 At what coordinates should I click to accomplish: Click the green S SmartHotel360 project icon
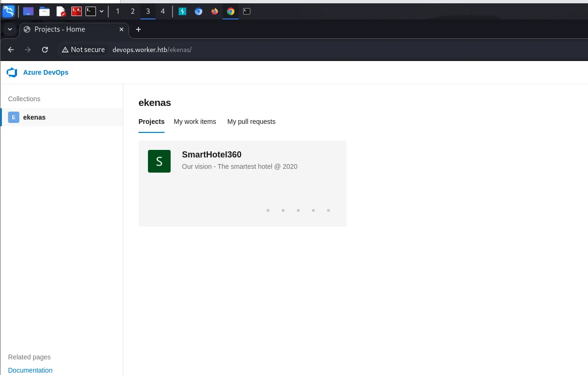(159, 161)
